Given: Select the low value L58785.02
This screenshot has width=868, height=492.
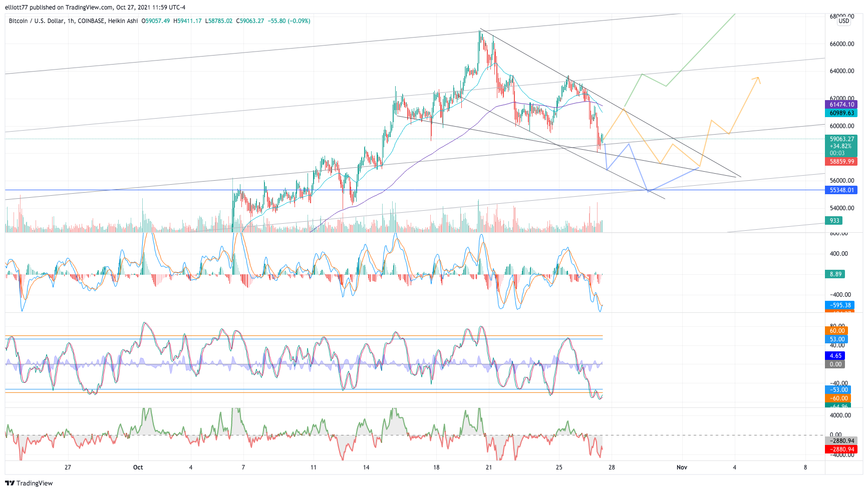Looking at the screenshot, I should point(219,21).
